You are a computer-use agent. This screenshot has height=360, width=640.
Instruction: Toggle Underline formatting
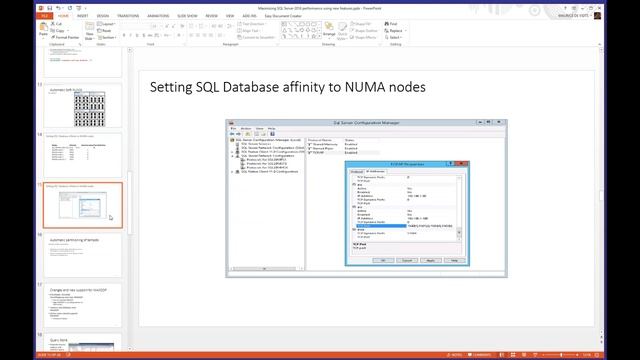coord(137,36)
